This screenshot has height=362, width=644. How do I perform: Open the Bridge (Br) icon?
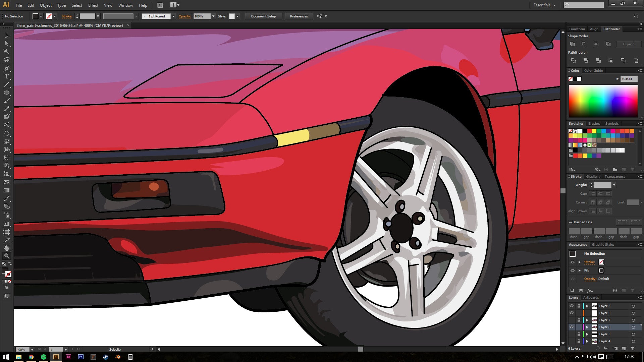pyautogui.click(x=160, y=5)
